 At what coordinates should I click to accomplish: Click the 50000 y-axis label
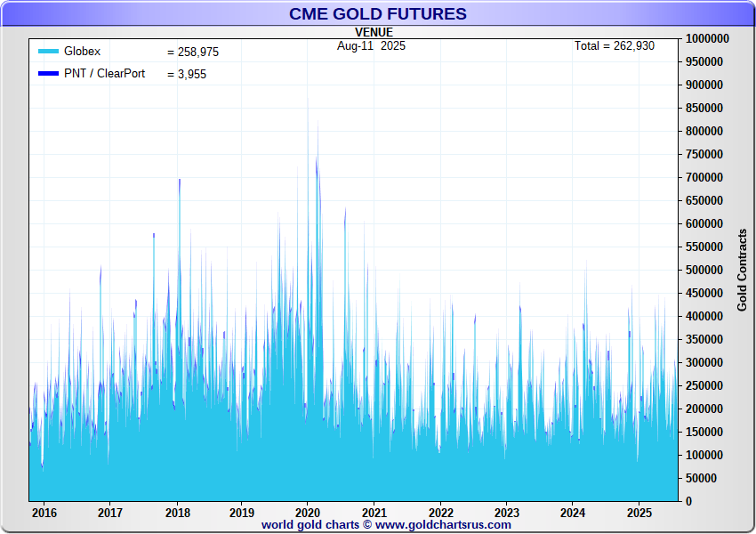pyautogui.click(x=702, y=479)
